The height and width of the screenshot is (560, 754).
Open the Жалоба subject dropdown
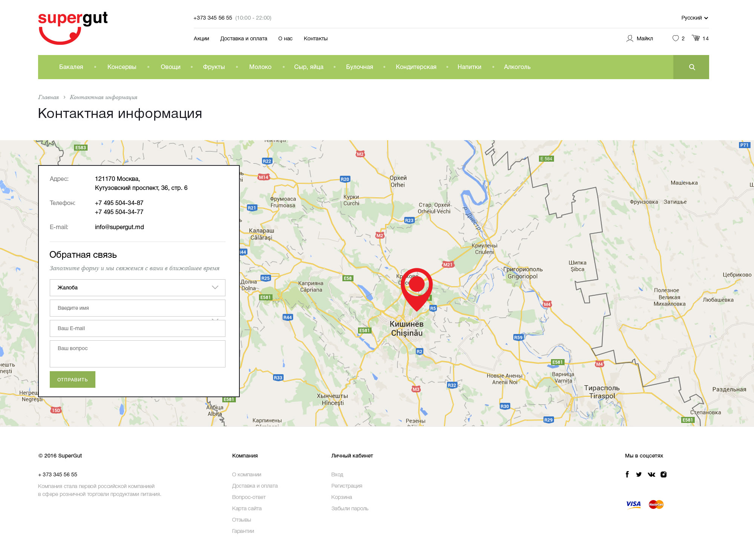pyautogui.click(x=137, y=288)
